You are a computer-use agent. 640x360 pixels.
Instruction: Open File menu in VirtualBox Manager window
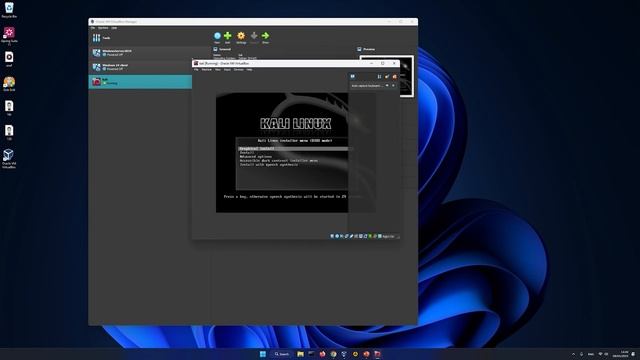[x=93, y=28]
